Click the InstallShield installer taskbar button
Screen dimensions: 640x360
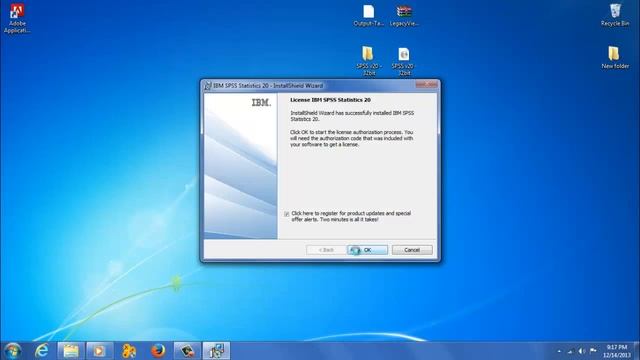(216, 351)
